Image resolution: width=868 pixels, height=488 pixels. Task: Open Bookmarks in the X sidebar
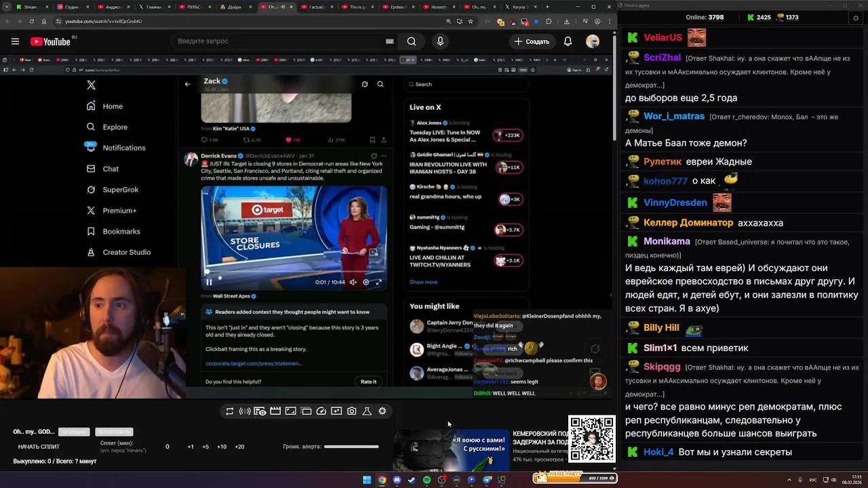pos(113,231)
